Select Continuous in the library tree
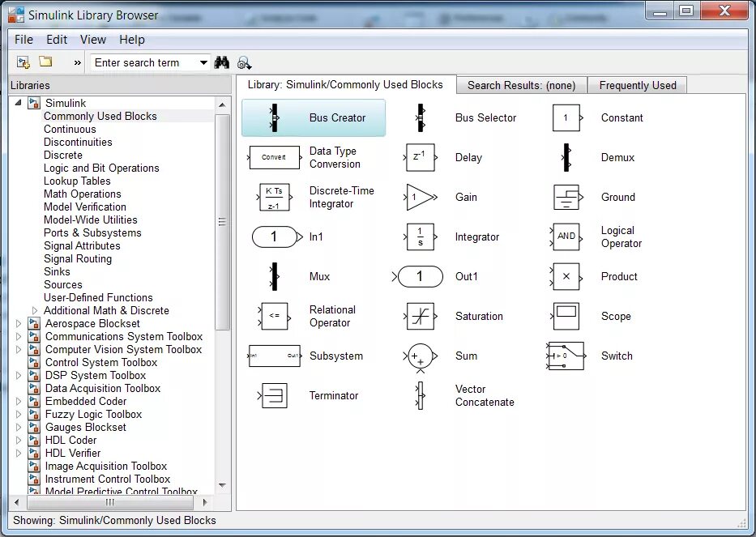This screenshot has height=537, width=756. coord(70,130)
